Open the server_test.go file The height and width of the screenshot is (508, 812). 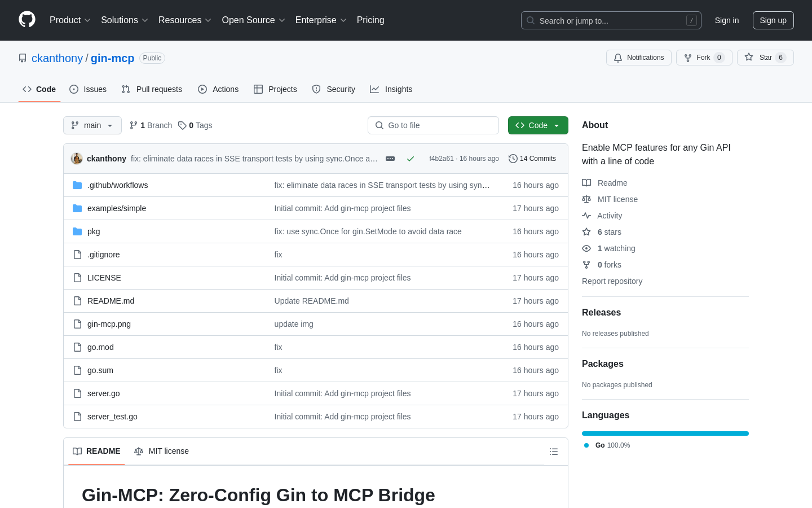(x=112, y=417)
